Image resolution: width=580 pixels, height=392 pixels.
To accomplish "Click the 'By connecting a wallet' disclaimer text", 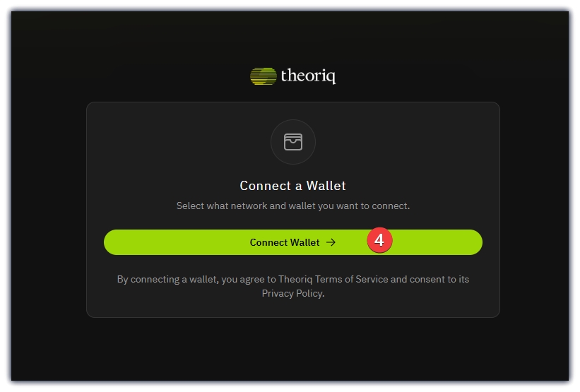I will pos(293,286).
